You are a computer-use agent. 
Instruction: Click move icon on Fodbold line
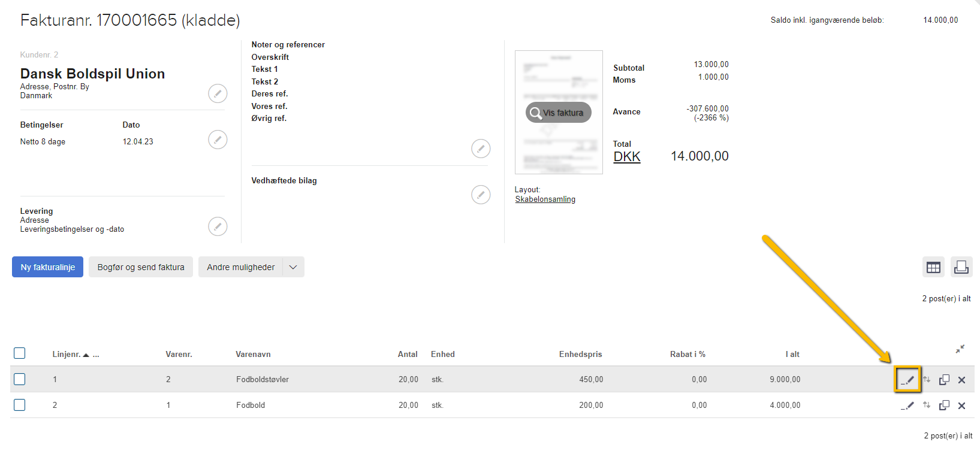927,405
